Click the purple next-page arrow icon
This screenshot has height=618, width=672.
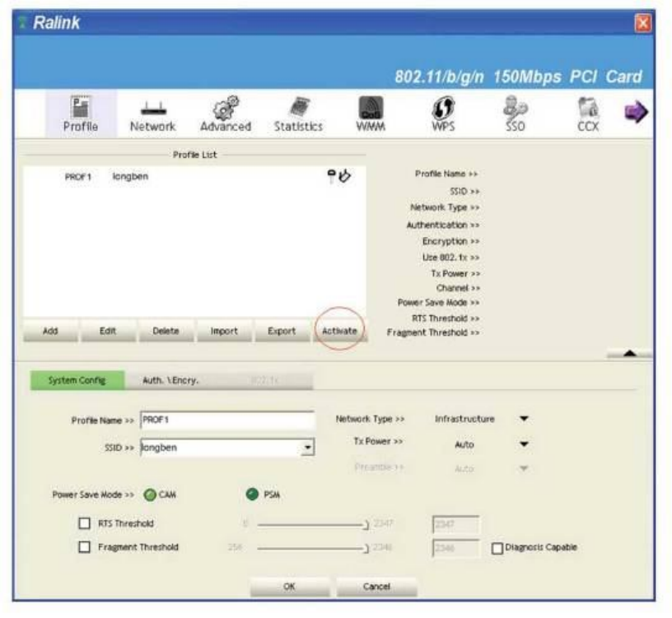(x=636, y=112)
